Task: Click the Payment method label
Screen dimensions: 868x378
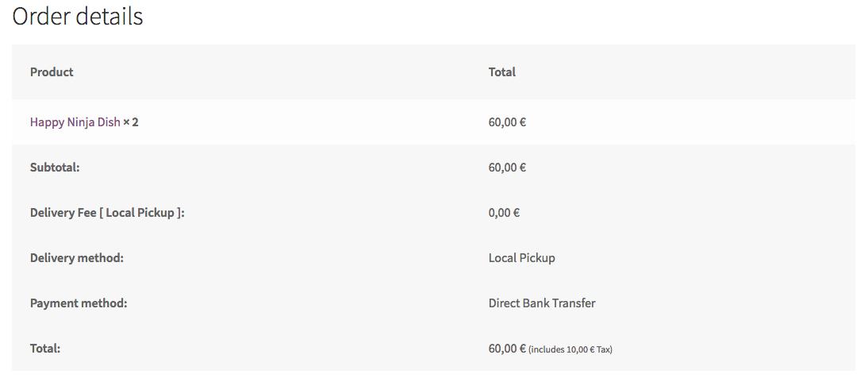Action: [x=78, y=303]
